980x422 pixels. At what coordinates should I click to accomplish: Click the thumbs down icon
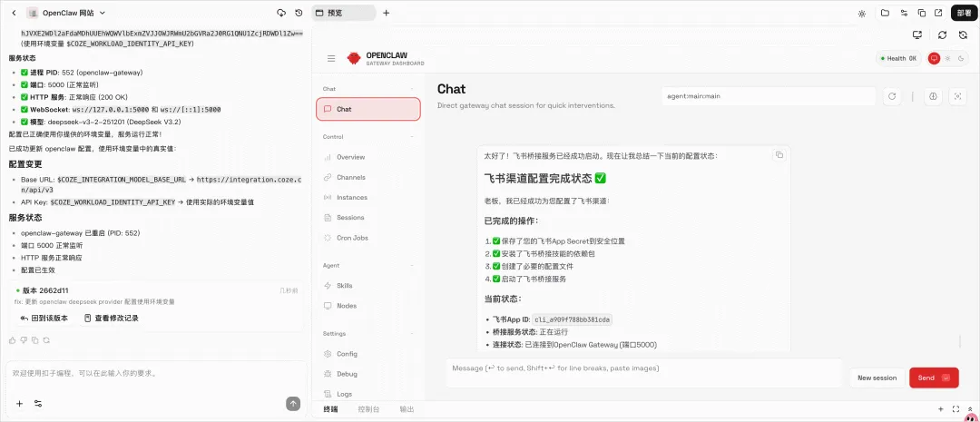[24, 340]
